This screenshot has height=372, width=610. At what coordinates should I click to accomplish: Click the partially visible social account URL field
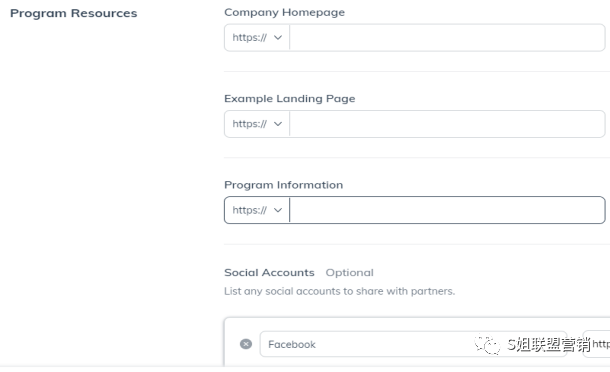(x=596, y=344)
